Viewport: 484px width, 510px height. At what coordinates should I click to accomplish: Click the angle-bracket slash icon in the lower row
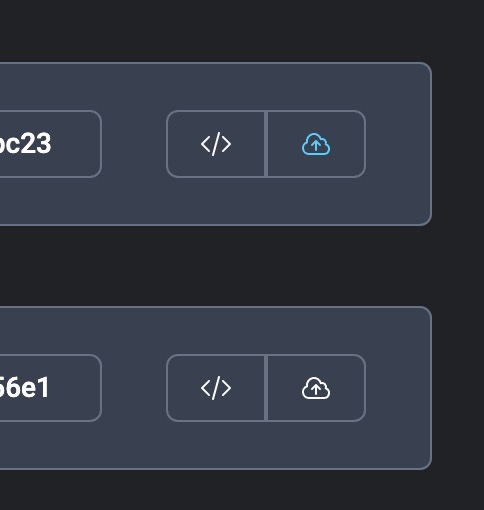216,388
